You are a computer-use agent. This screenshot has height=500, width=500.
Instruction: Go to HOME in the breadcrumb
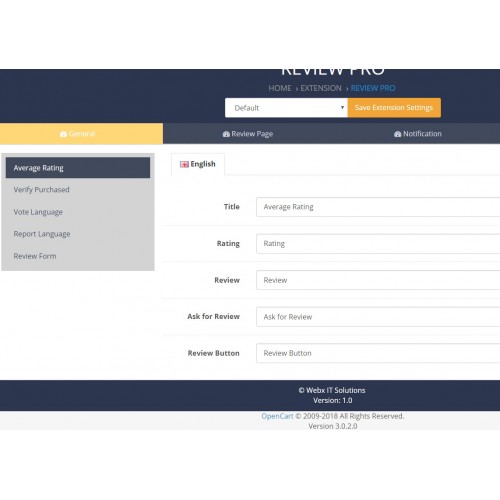coord(280,88)
